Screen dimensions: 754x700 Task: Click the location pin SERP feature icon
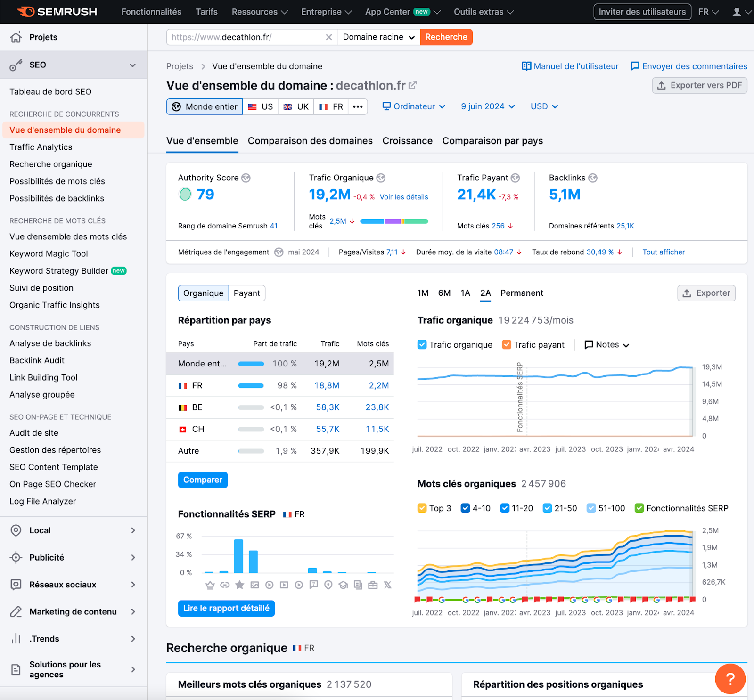click(x=328, y=585)
